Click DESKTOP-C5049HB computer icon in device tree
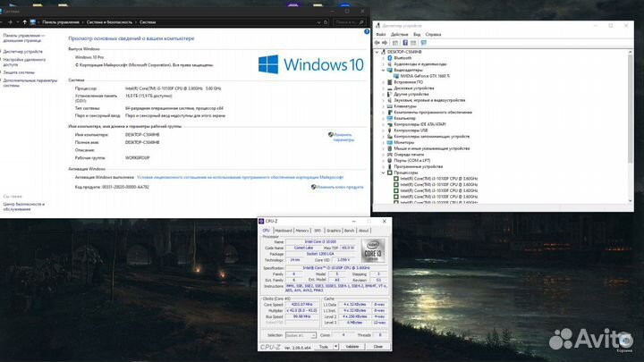 point(384,52)
